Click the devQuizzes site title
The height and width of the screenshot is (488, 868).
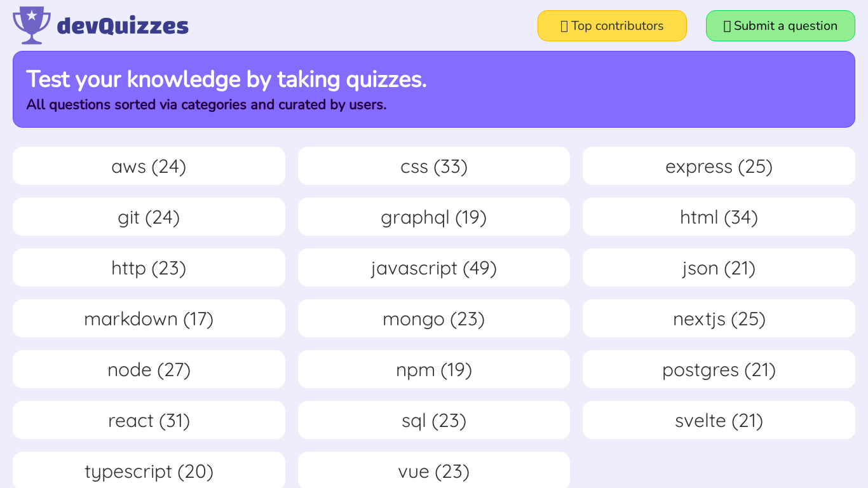[123, 26]
